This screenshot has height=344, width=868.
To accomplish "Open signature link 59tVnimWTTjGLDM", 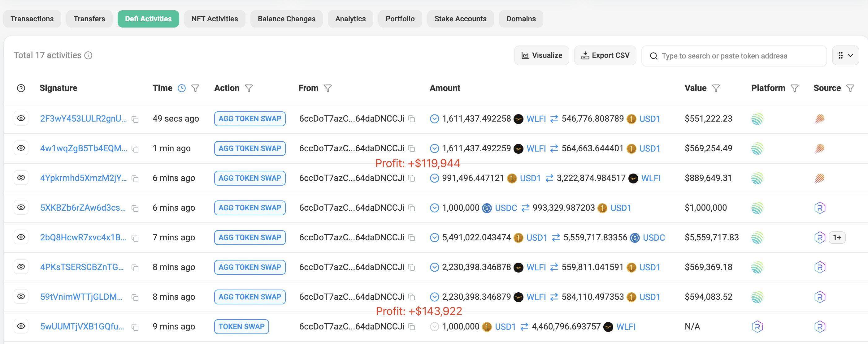I will [81, 297].
